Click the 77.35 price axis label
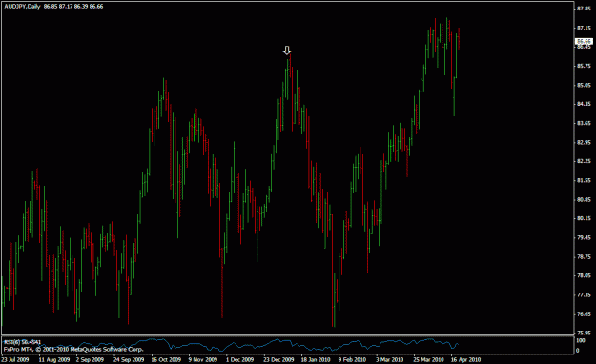The width and height of the screenshot is (596, 364). 584,294
